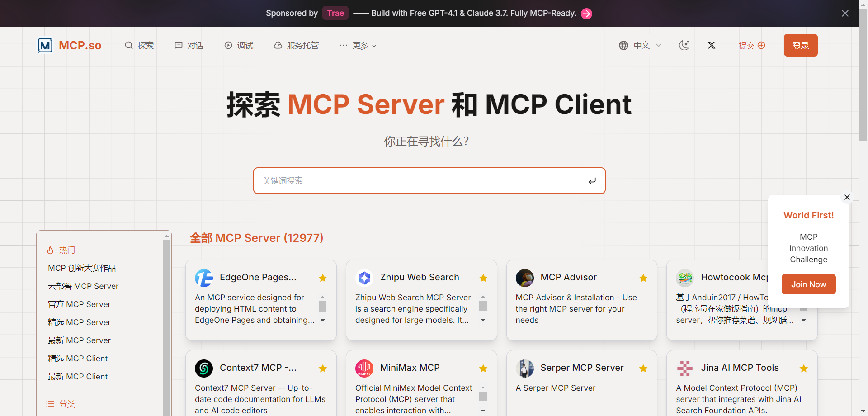This screenshot has width=868, height=416.
Task: Click down arrow in Howtocook description scrollbar
Action: tap(804, 320)
